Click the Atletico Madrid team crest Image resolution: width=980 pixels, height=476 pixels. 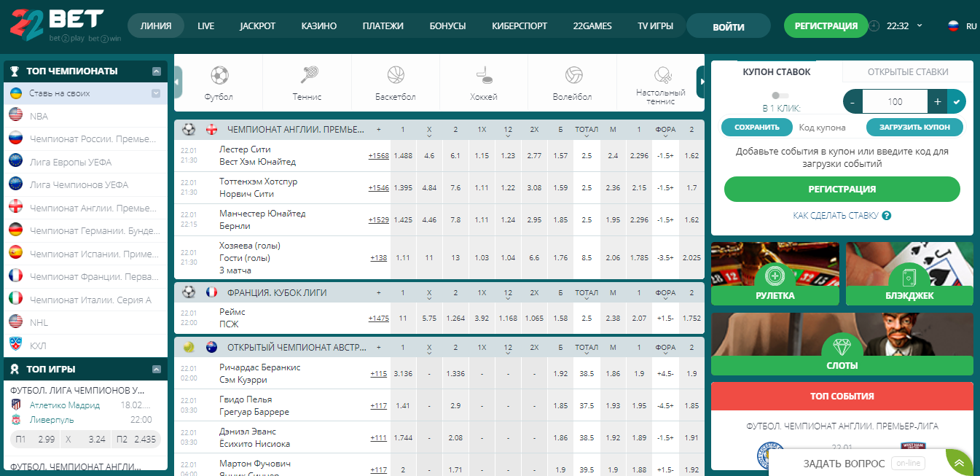[16, 405]
